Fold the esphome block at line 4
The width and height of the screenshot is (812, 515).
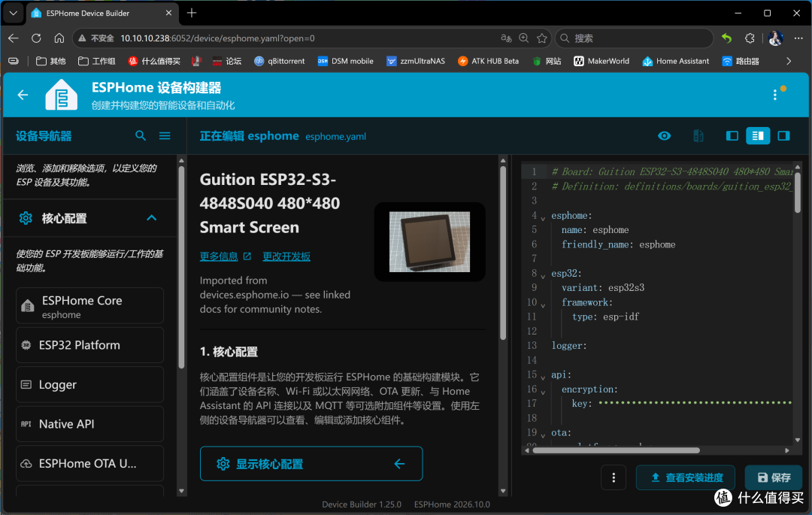[543, 219]
